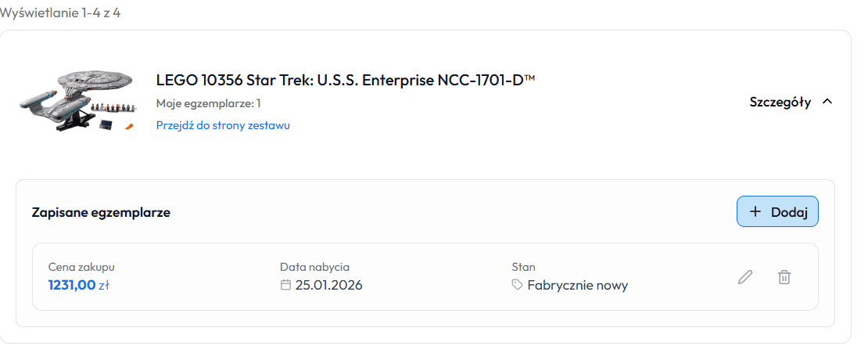
Task: Click the calendar icon beside the acquisition date
Action: (x=285, y=285)
